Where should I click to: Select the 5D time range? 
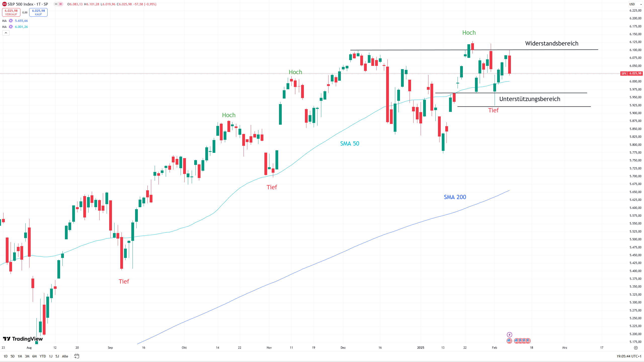13,356
